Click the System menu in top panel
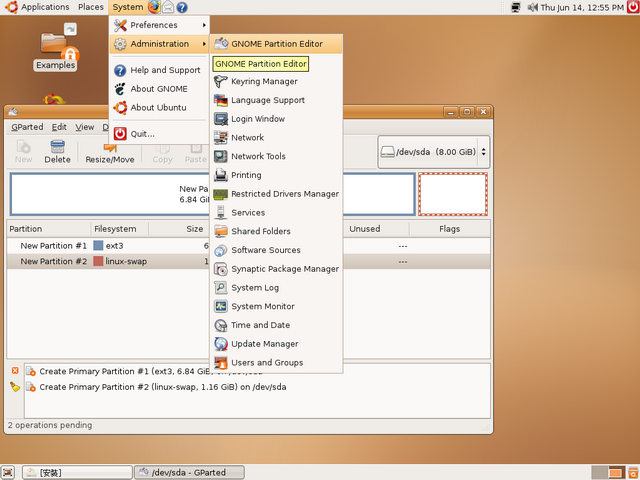640x480 pixels. point(128,7)
